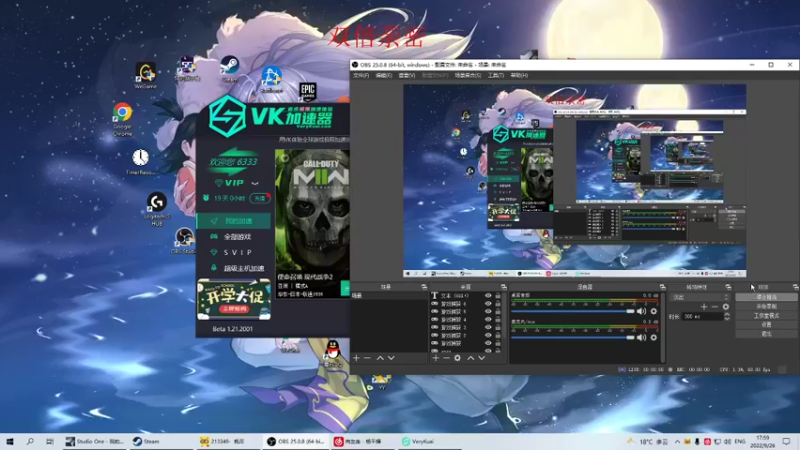Viewport: 800px width, 450px height.
Task: Open settings gear for 麦克风/Aux mixer channel
Action: (654, 337)
